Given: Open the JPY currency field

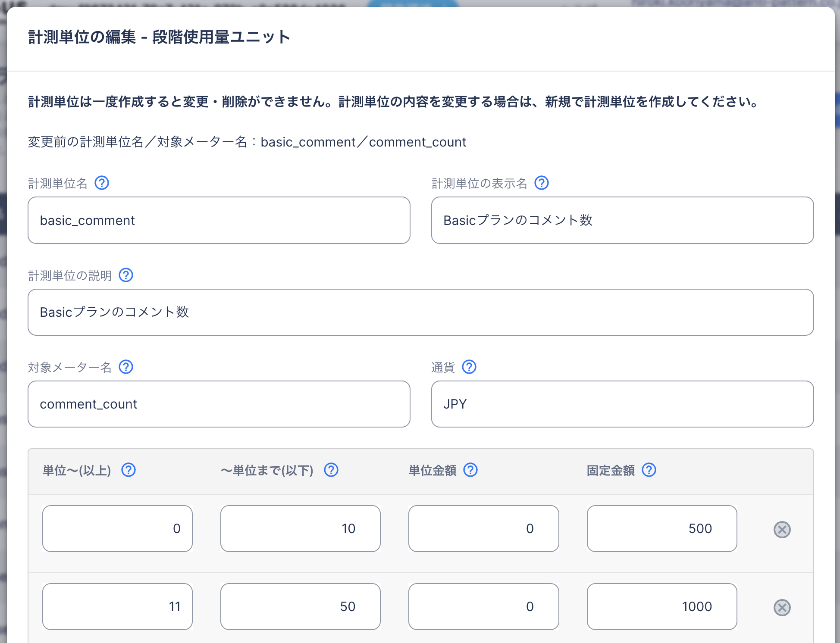Looking at the screenshot, I should [622, 404].
